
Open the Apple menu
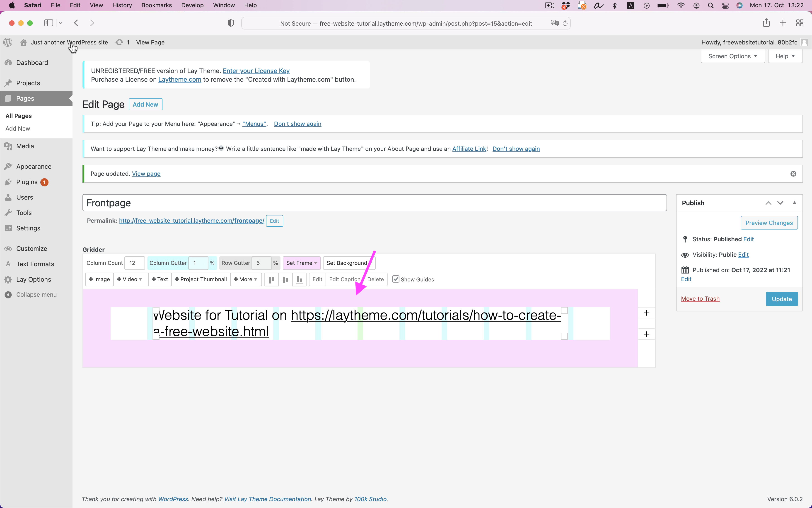[x=12, y=5]
